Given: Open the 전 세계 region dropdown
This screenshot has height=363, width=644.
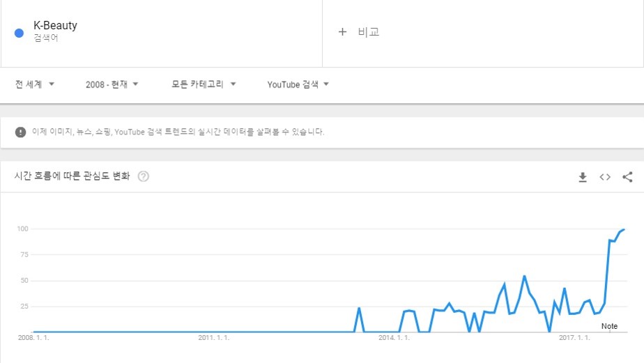Looking at the screenshot, I should coord(35,84).
